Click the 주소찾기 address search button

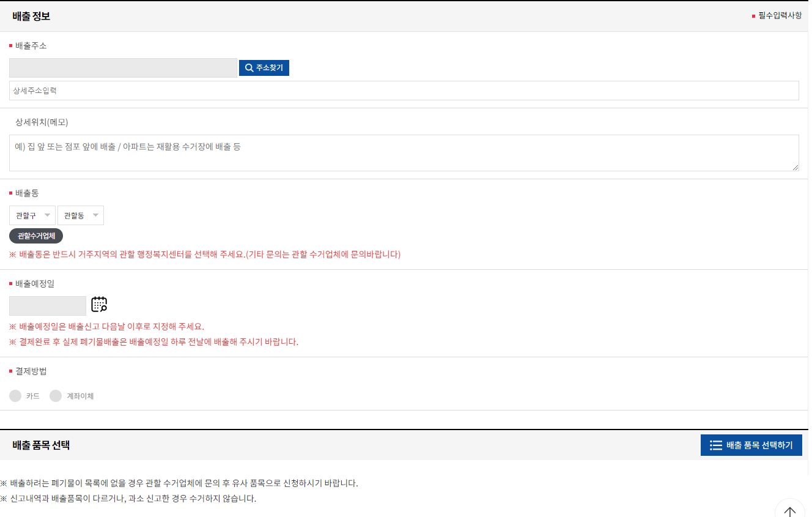tap(264, 67)
